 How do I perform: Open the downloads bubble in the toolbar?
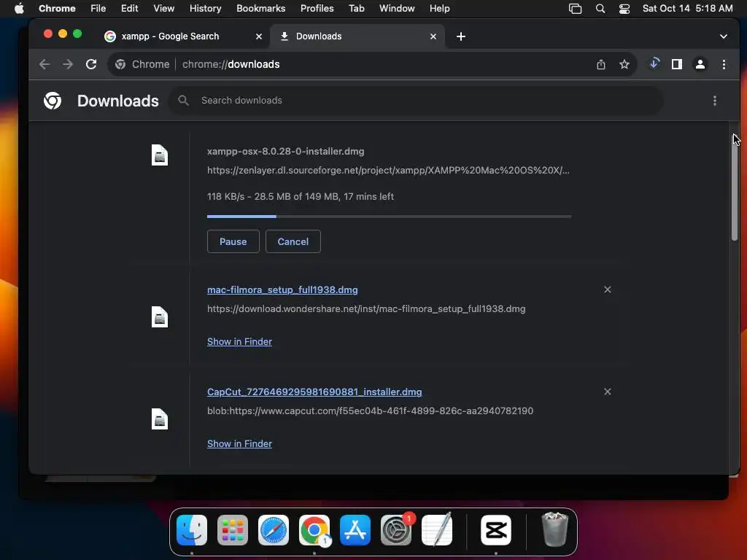tap(654, 63)
